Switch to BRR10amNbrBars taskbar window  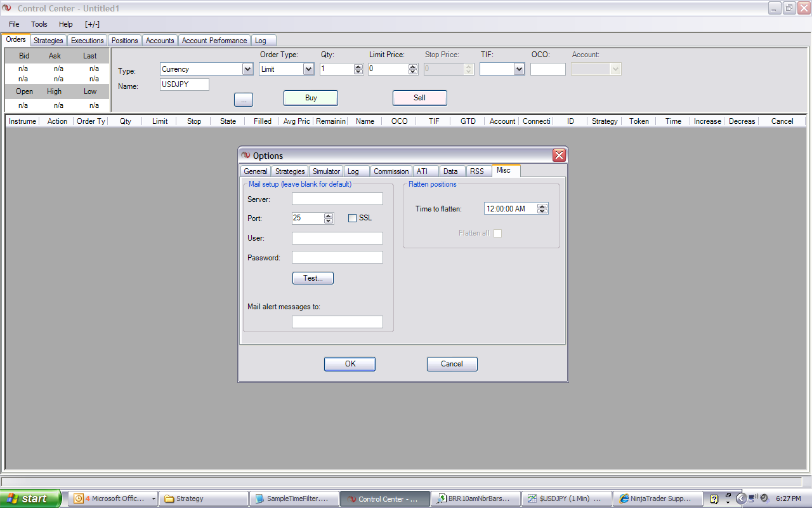click(476, 498)
